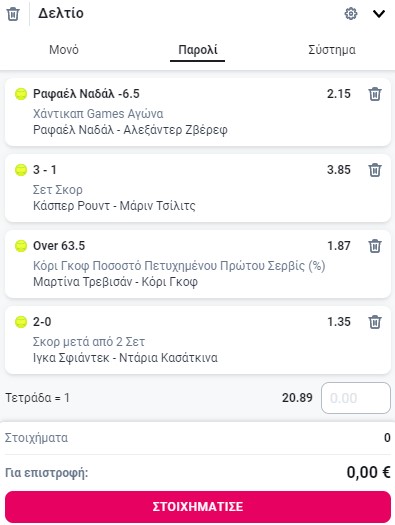
Task: Open betslip settings gear
Action: (x=351, y=14)
